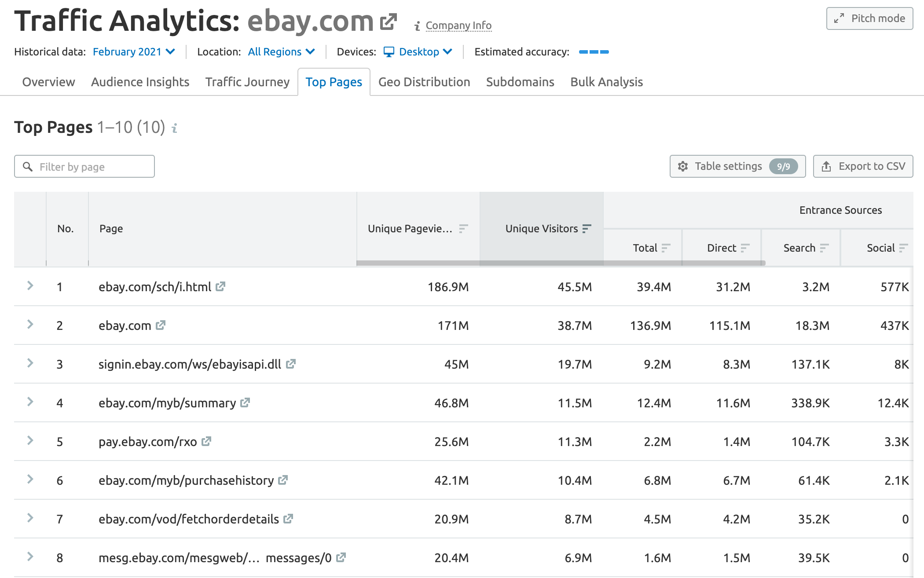
Task: Open the February 2021 date dropdown
Action: [x=134, y=52]
